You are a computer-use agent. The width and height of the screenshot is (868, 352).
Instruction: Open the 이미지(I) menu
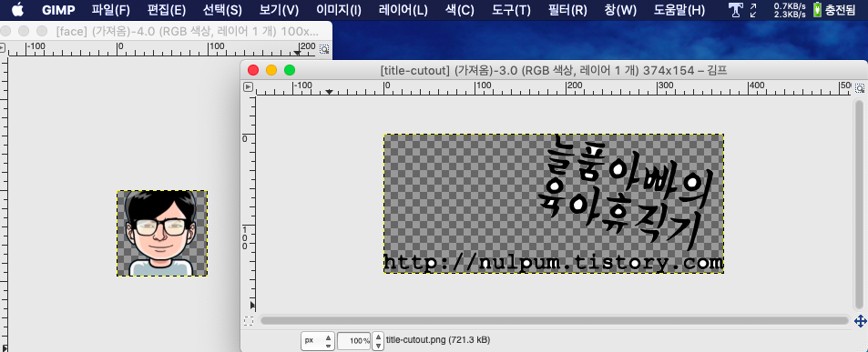point(339,10)
